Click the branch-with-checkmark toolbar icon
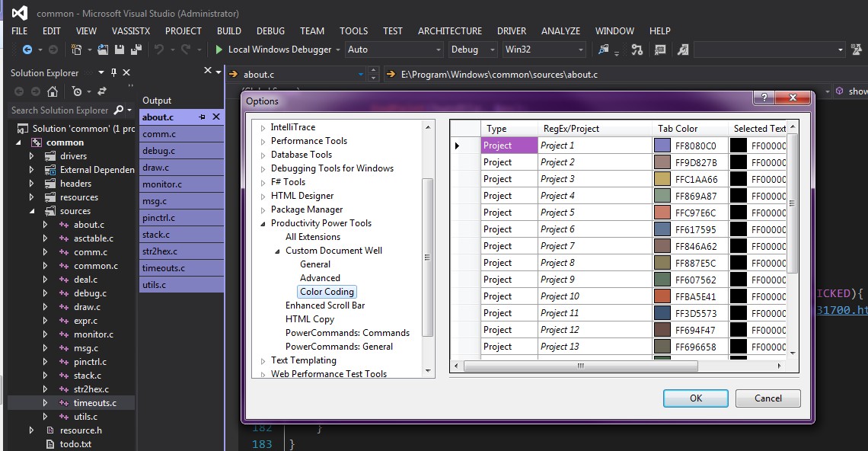 pyautogui.click(x=637, y=50)
